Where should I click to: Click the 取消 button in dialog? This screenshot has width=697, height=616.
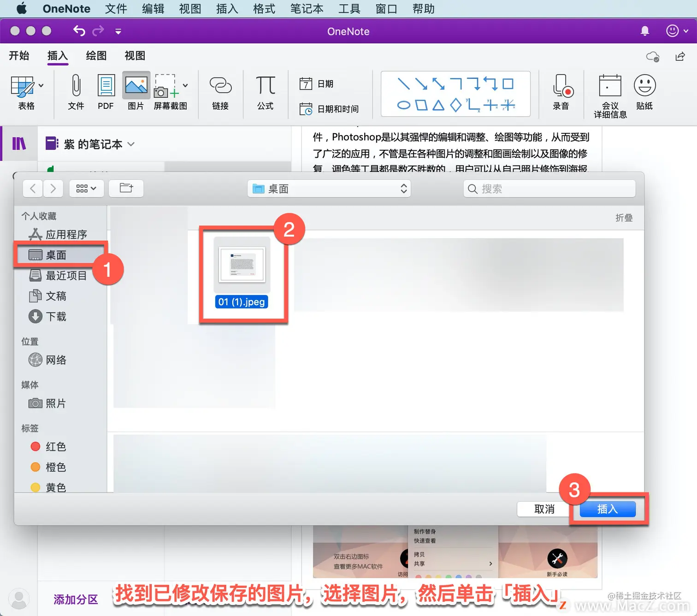pos(544,509)
